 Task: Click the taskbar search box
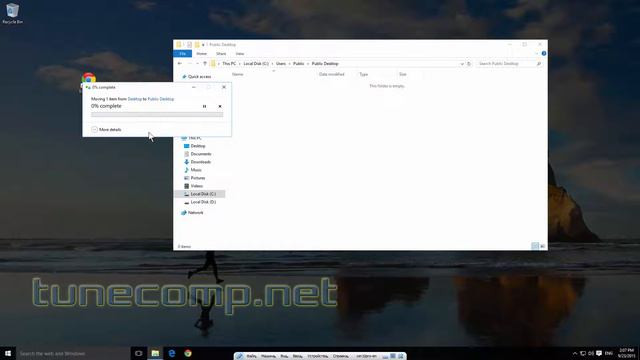point(73,353)
